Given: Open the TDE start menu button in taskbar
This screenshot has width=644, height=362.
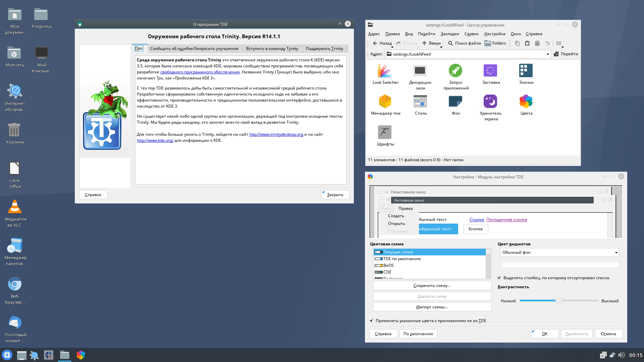Looking at the screenshot, I should click(7, 355).
